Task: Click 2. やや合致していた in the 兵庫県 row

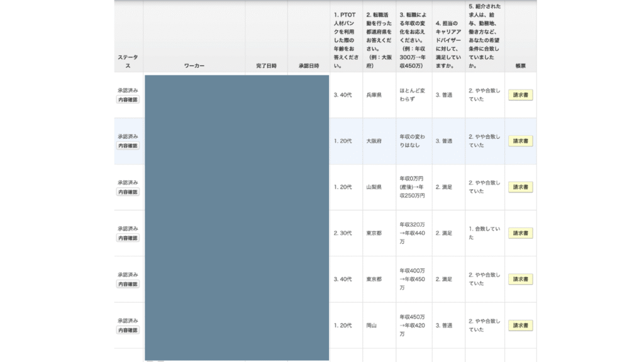Action: point(484,95)
